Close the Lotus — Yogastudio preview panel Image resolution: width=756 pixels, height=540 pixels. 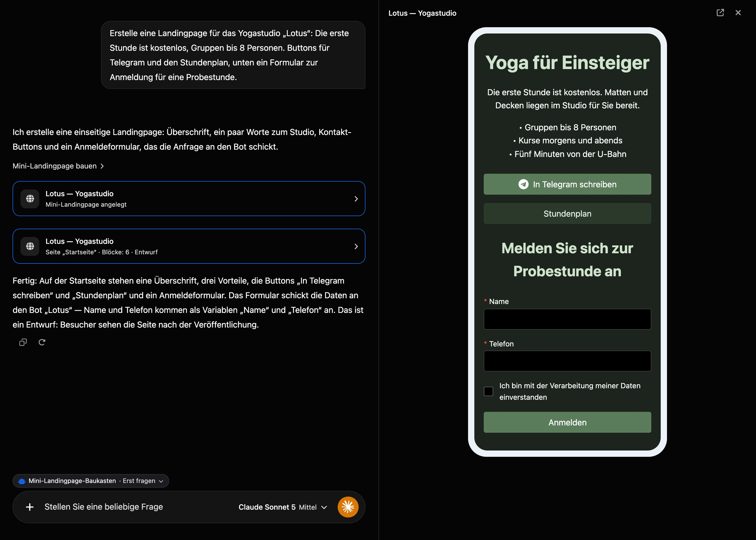point(738,13)
